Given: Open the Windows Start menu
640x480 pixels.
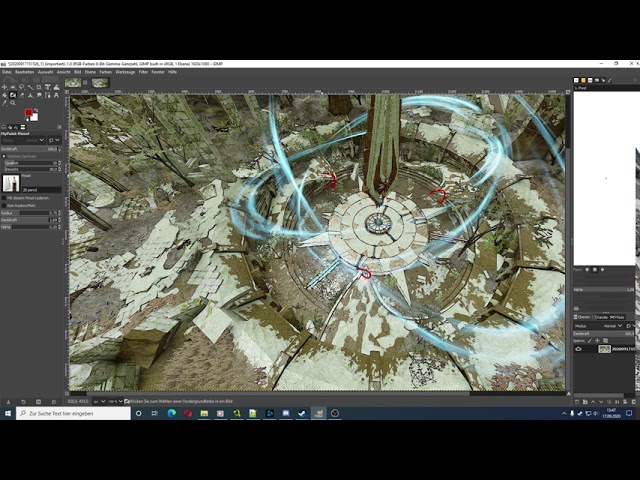Looking at the screenshot, I should 8,413.
